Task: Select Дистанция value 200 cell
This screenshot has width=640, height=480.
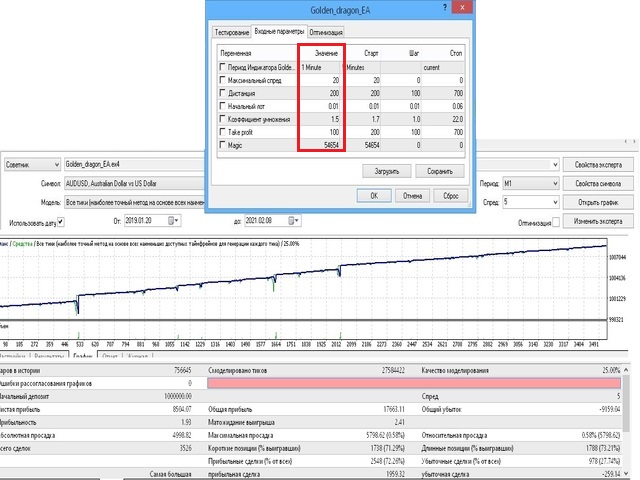Action: click(320, 93)
